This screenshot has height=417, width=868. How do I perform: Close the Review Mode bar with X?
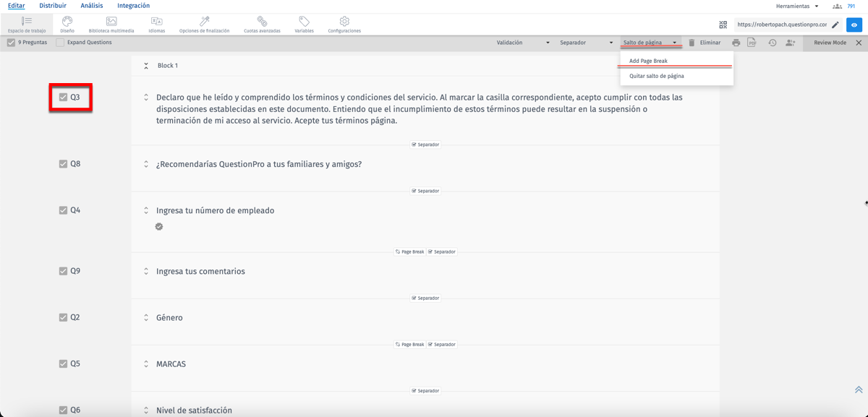click(x=859, y=43)
